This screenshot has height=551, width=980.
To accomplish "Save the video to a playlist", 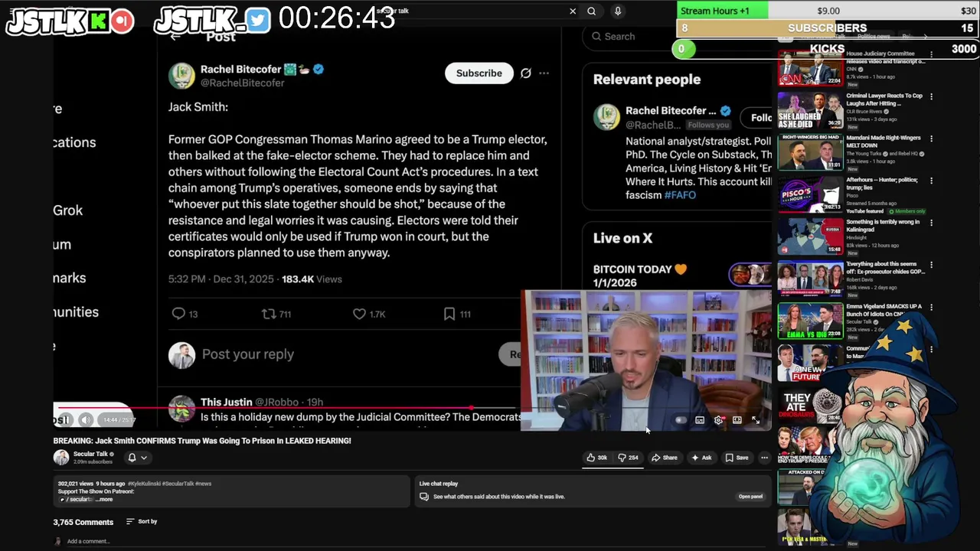I will pyautogui.click(x=737, y=458).
